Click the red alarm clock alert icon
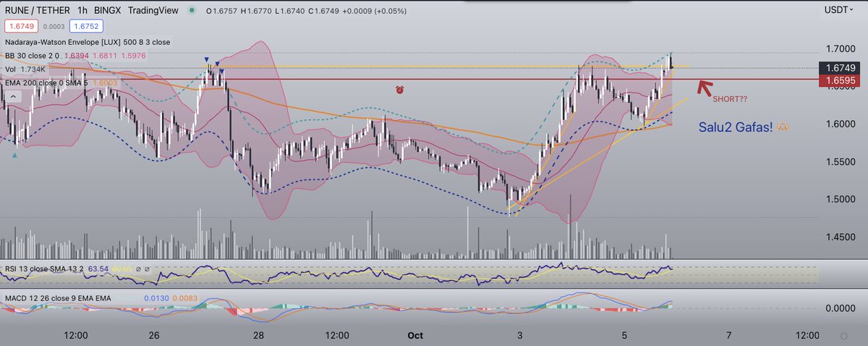Viewport: 868px width, 346px height. coord(400,90)
